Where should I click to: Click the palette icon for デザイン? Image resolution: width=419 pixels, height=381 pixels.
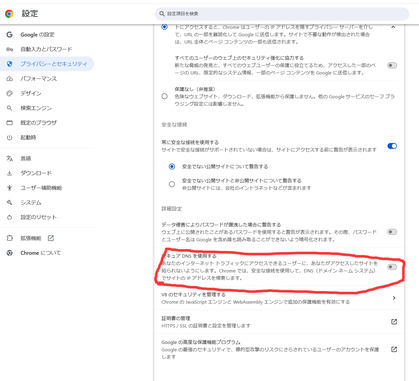(9, 93)
